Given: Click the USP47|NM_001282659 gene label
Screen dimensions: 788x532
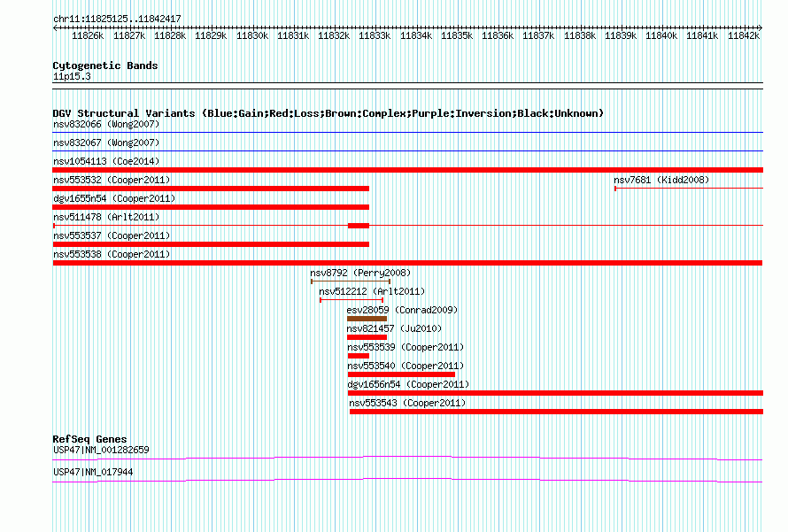Looking at the screenshot, I should tap(101, 450).
